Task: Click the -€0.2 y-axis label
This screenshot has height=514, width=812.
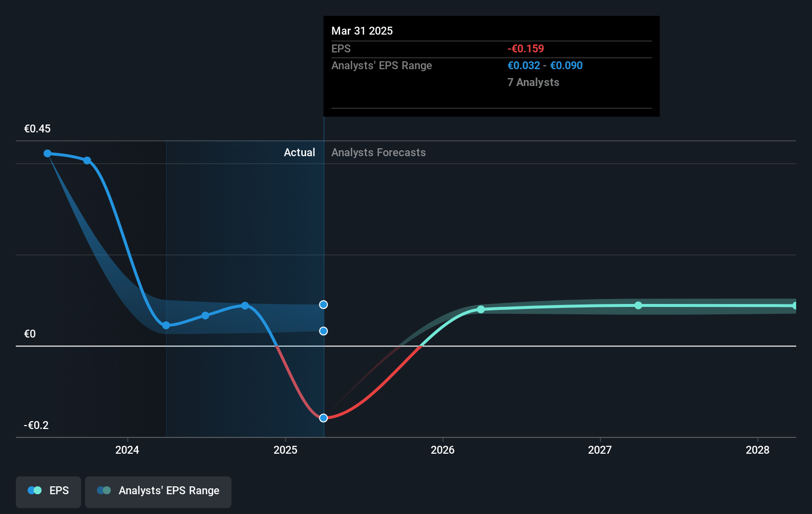Action: point(36,426)
